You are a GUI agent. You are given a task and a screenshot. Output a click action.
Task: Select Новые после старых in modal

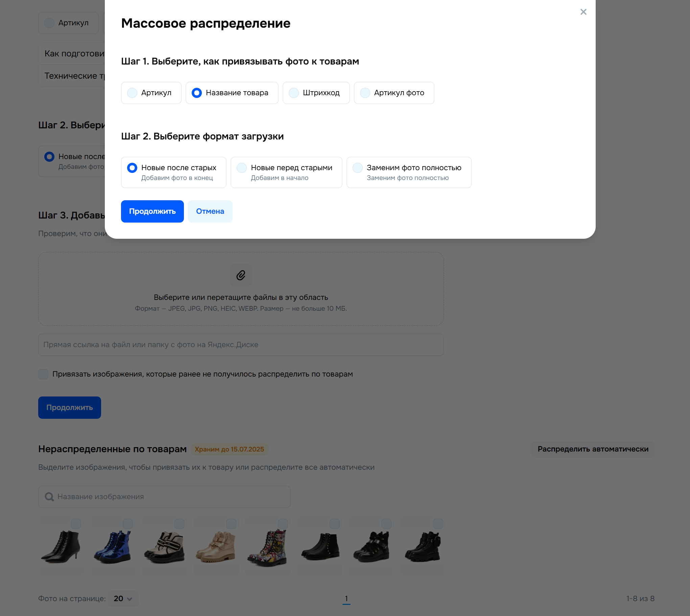(173, 172)
